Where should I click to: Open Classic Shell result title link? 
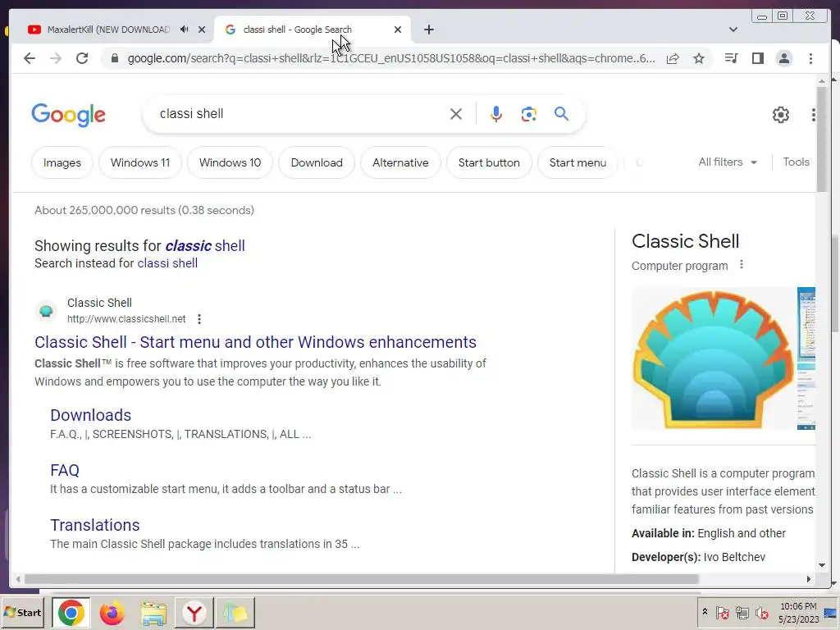[256, 342]
